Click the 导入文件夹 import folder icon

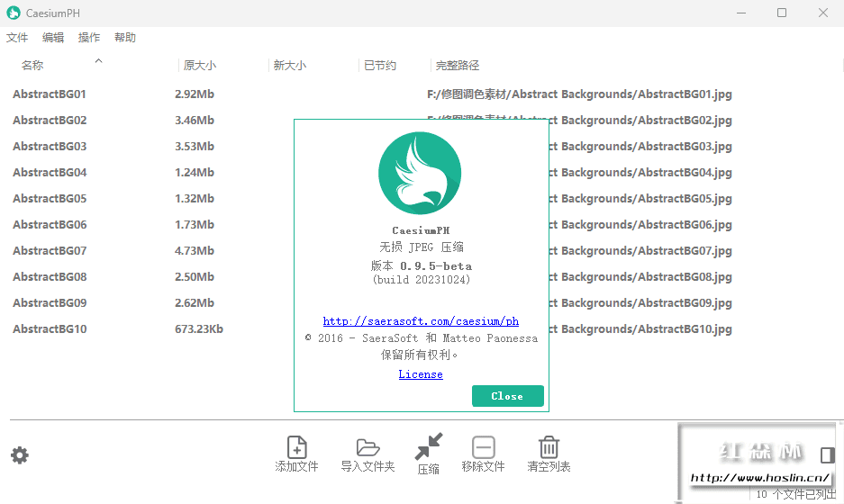(368, 447)
